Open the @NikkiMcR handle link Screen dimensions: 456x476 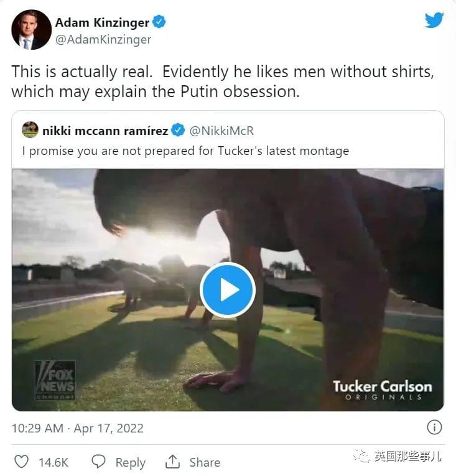221,131
